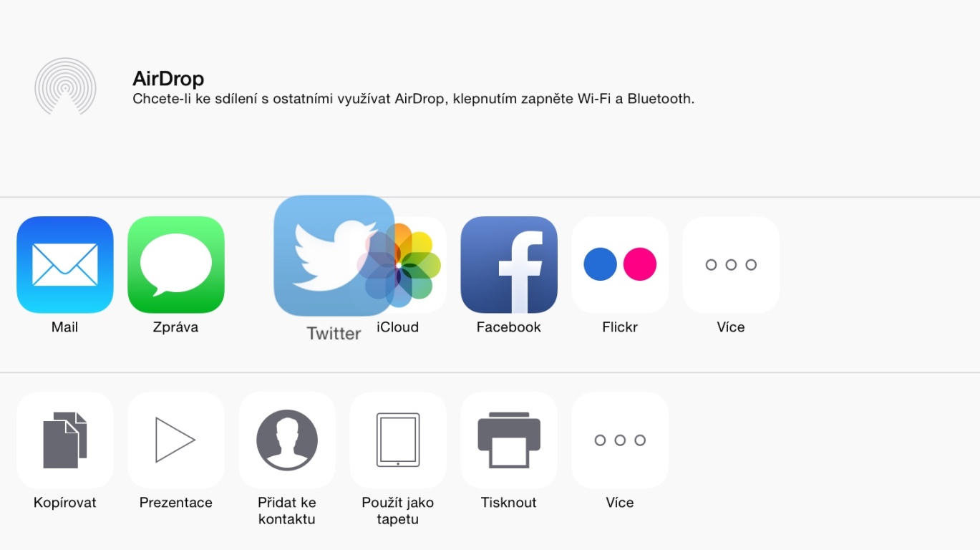Enable AirDrop via the radar icon
The image size is (980, 550).
65,87
